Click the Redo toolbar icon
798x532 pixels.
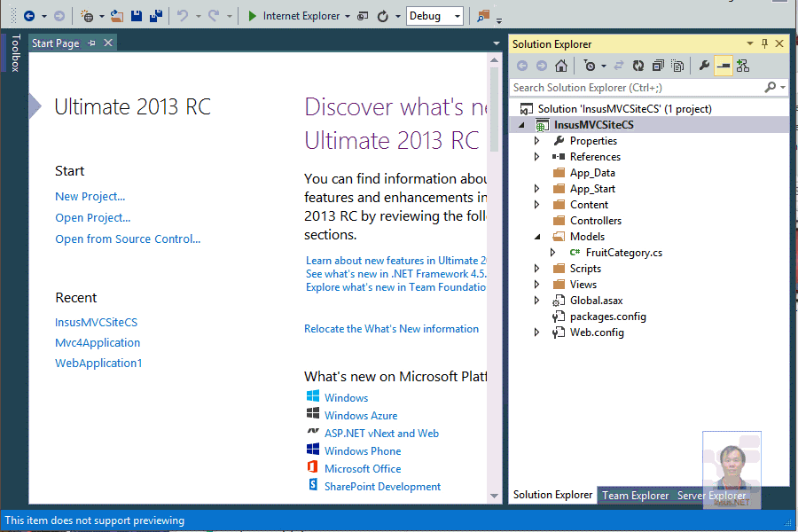click(214, 16)
